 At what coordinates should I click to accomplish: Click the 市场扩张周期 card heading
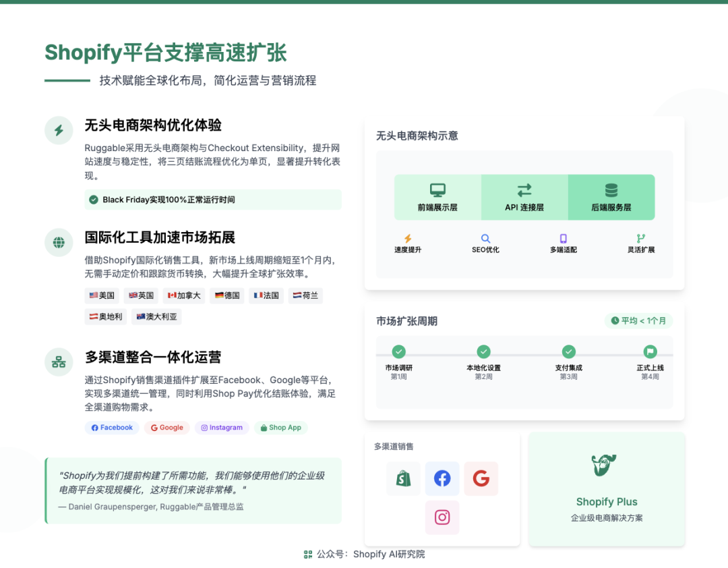[406, 321]
